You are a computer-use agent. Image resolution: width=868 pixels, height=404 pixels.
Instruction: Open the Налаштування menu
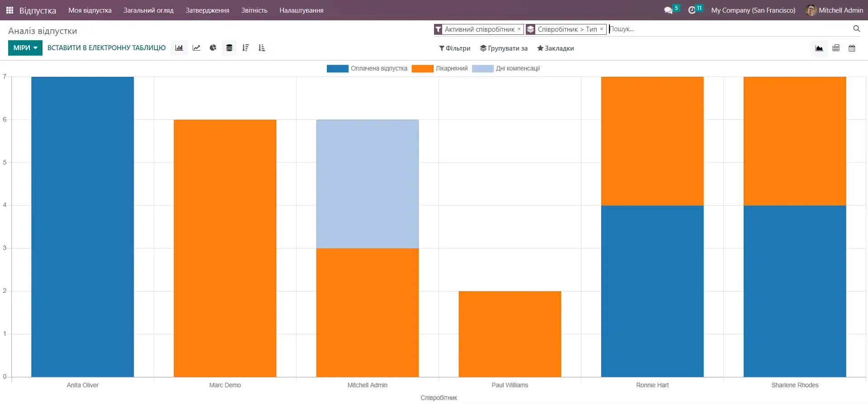pyautogui.click(x=301, y=10)
